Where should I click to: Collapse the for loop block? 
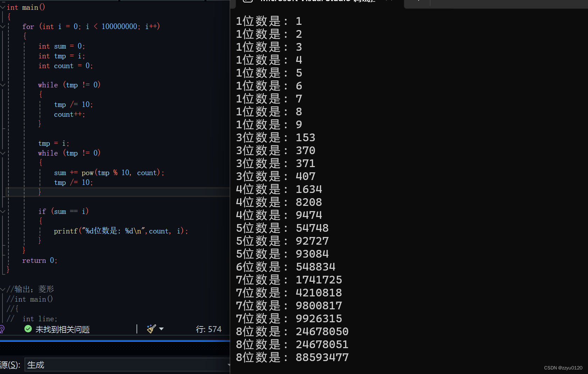tap(3, 26)
